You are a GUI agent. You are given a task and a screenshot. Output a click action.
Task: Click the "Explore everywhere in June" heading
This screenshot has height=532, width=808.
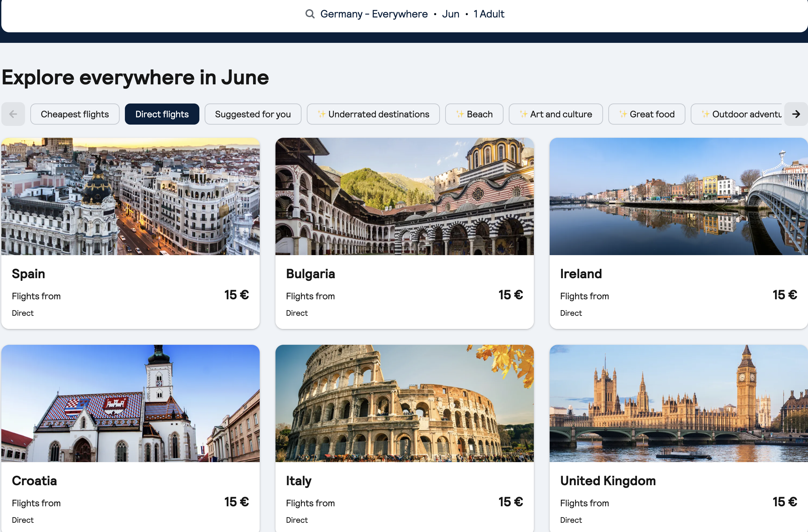click(135, 78)
